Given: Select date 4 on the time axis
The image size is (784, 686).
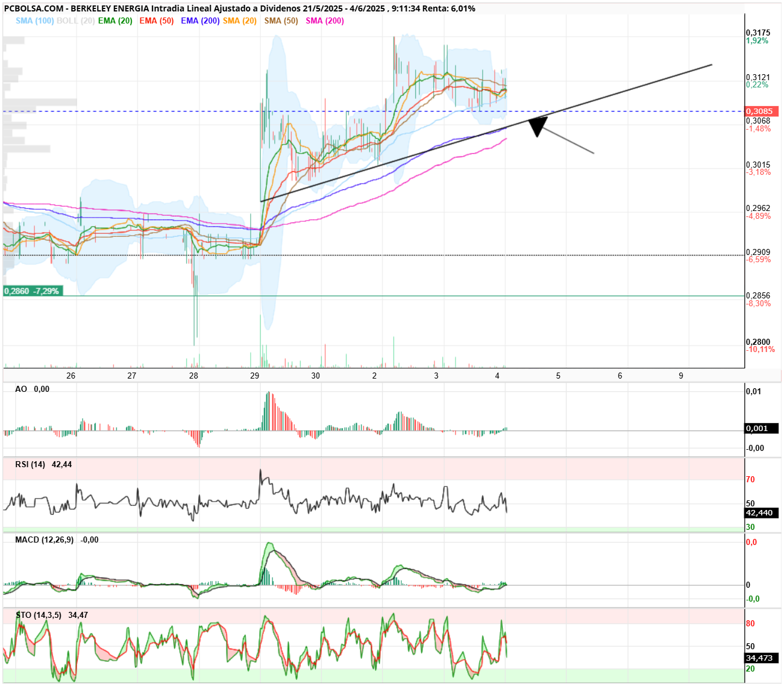Looking at the screenshot, I should (x=497, y=376).
